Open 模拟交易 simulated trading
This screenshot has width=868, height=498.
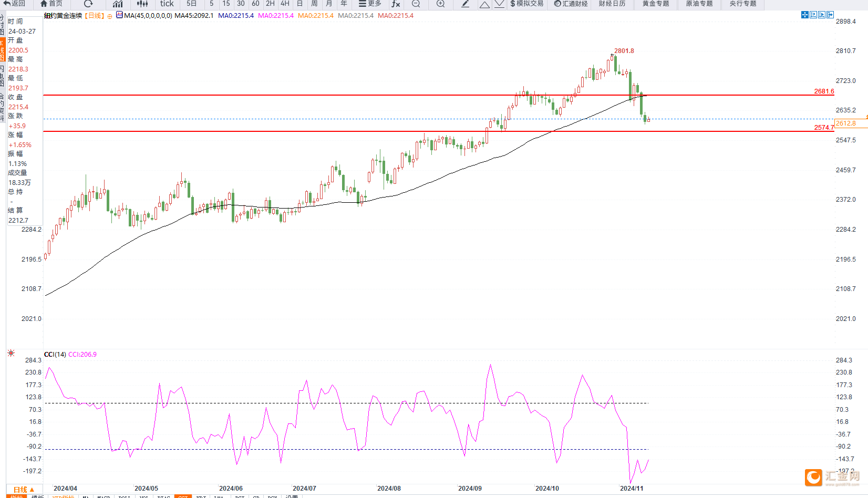527,4
